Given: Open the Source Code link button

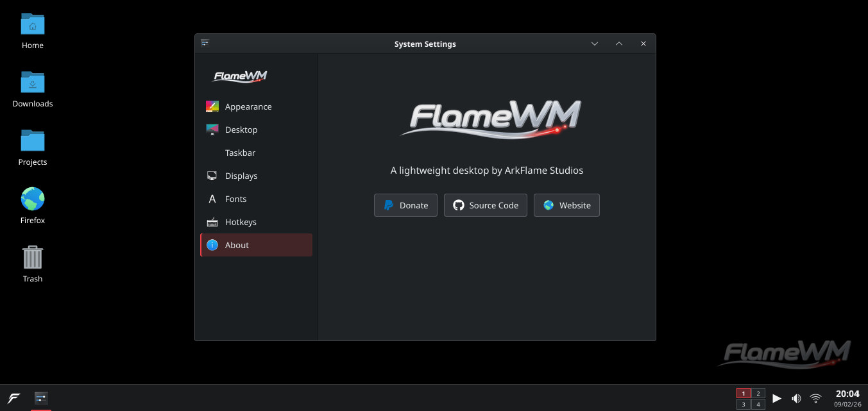Looking at the screenshot, I should 486,205.
